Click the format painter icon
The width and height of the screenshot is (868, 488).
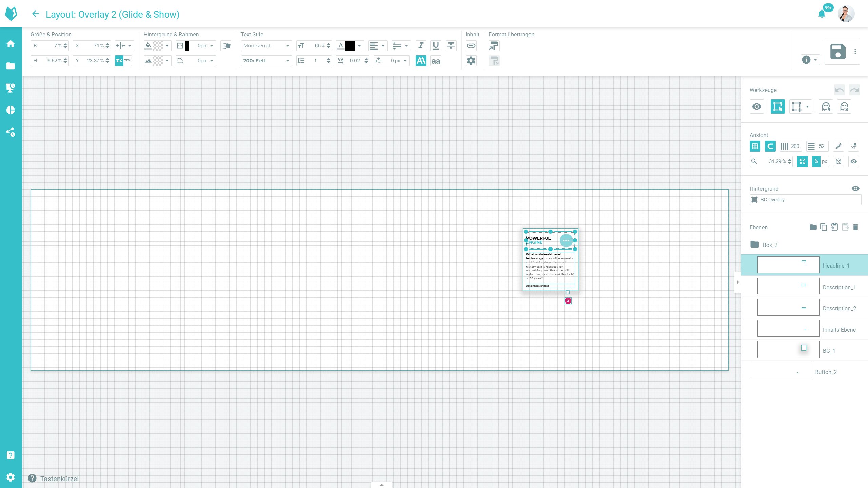(x=494, y=45)
